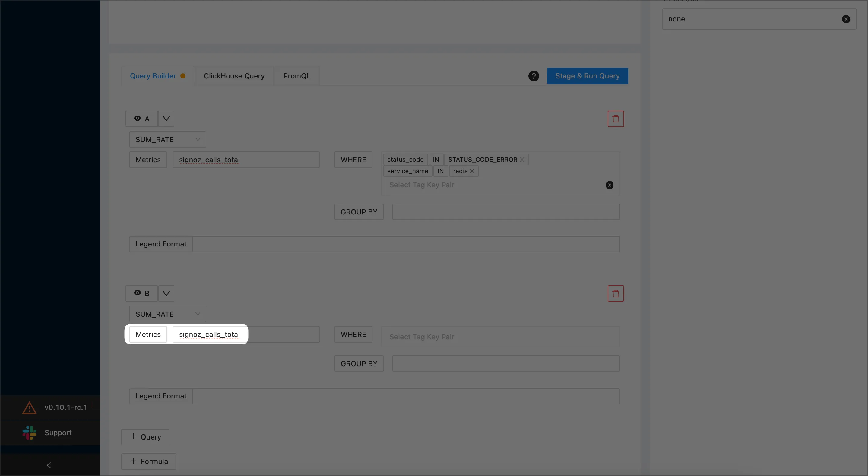Focus GROUP BY field in query A

(506, 212)
